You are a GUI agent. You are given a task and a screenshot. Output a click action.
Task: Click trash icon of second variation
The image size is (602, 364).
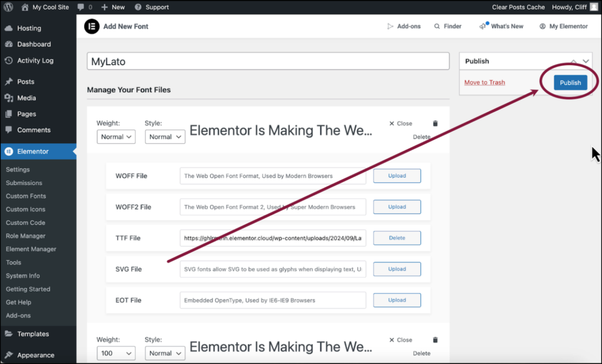point(435,340)
